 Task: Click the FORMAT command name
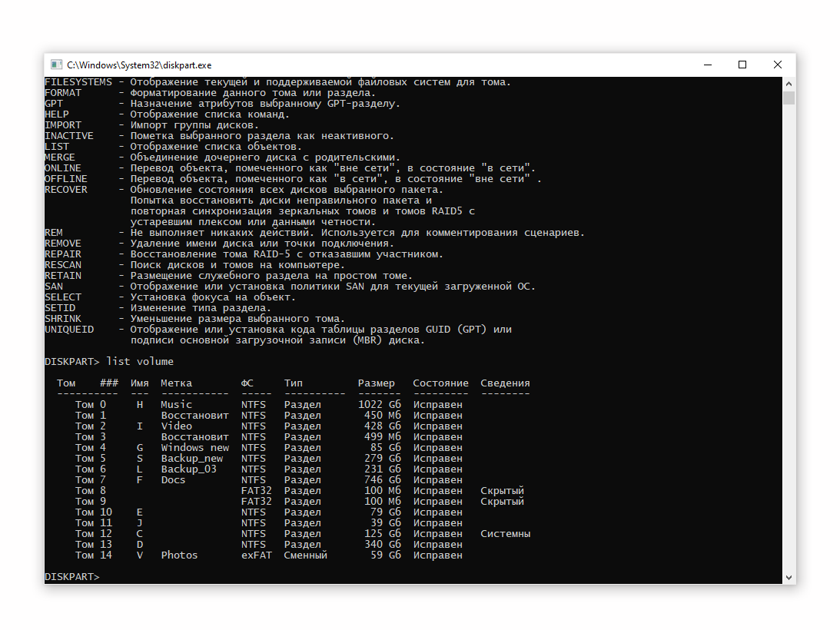pyautogui.click(x=63, y=93)
